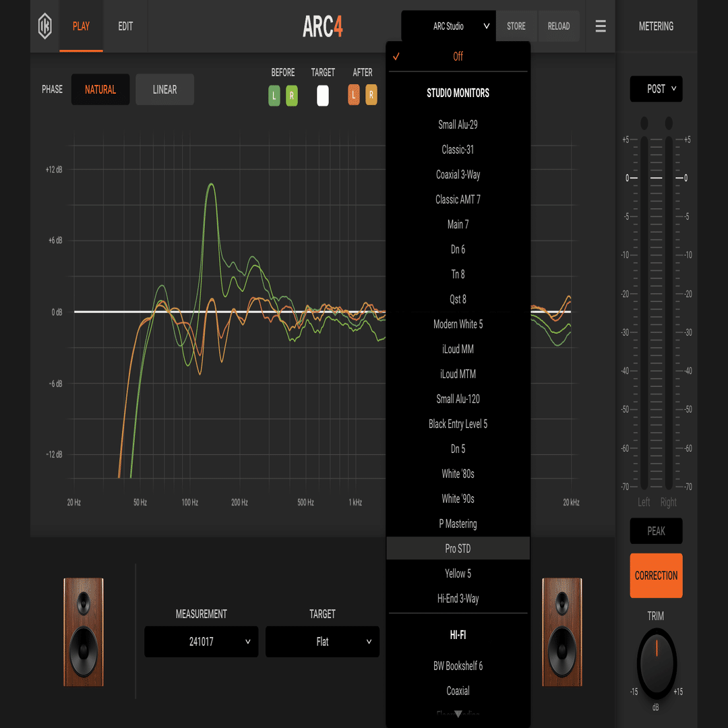Switch to the Play tab
This screenshot has height=728, width=728.
point(81,26)
